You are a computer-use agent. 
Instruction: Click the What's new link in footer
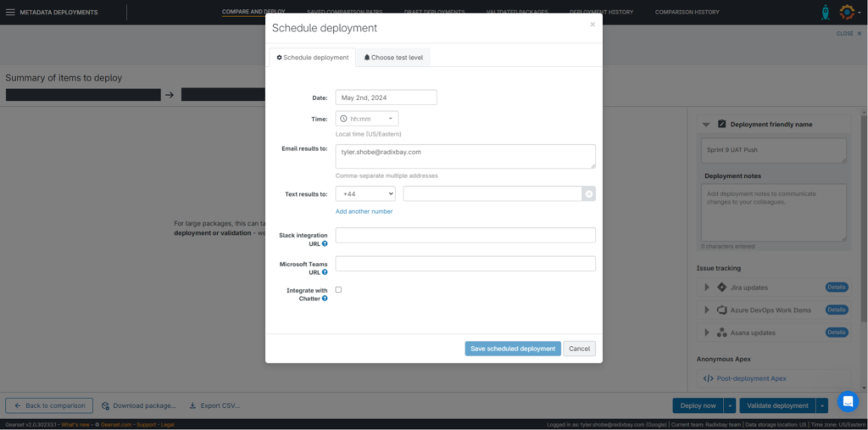[x=74, y=424]
